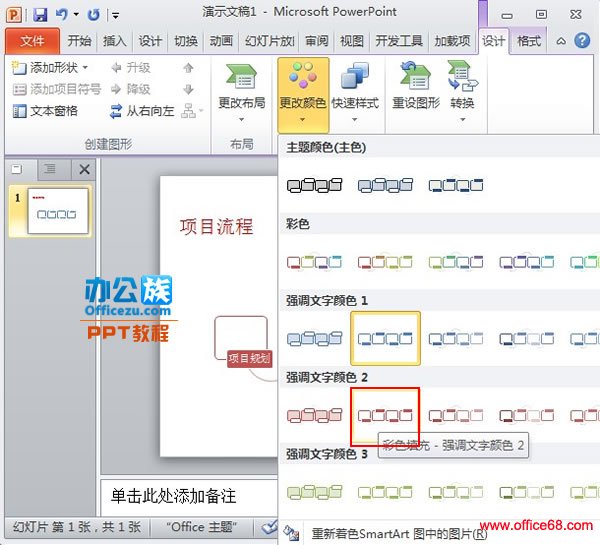This screenshot has width=600, height=545.
Task: Open the undo history dropdown arrow
Action: 76,15
